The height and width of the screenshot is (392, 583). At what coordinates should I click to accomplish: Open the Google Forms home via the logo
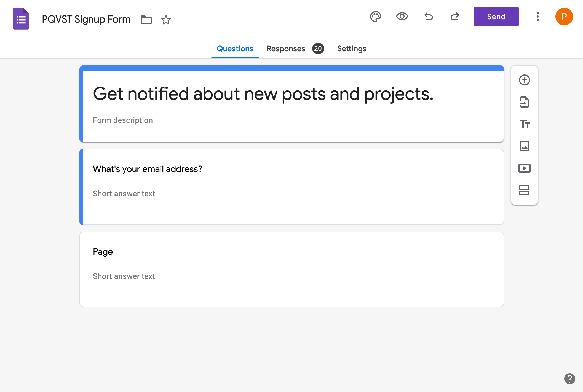pyautogui.click(x=21, y=18)
